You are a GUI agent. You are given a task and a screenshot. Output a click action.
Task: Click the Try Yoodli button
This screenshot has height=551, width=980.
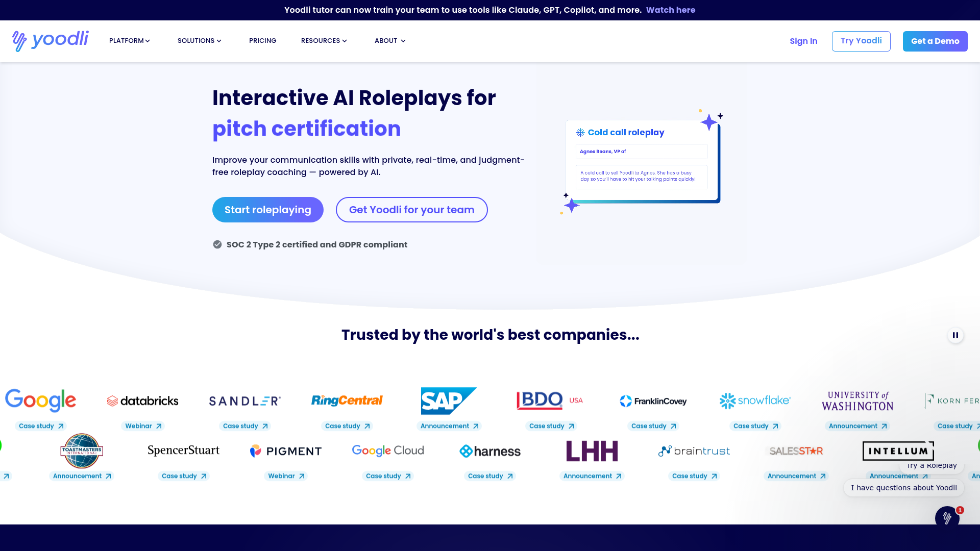861,41
